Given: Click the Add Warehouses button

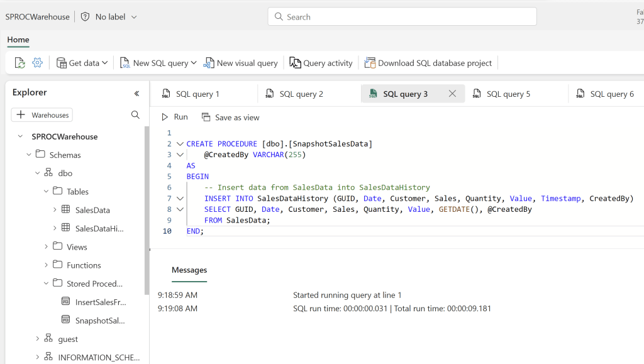Looking at the screenshot, I should coord(42,115).
